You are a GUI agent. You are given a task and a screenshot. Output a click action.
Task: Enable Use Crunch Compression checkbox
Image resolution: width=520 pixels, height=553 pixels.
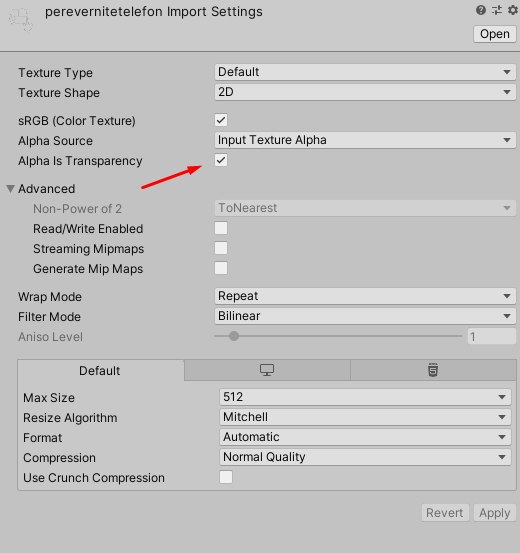[226, 477]
